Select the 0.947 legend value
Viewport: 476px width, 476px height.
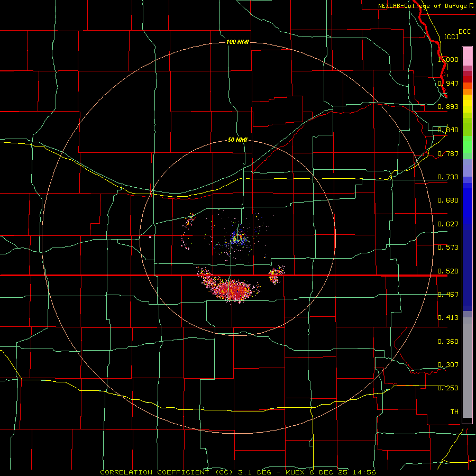(448, 83)
